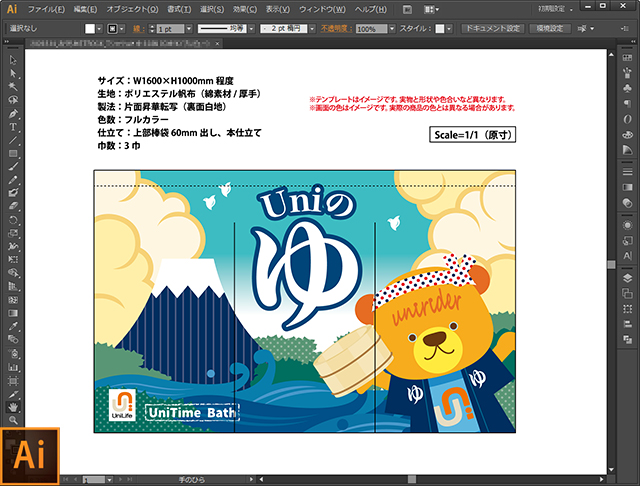Expand the style swatch dropdown
The width and height of the screenshot is (640, 486).
(449, 29)
